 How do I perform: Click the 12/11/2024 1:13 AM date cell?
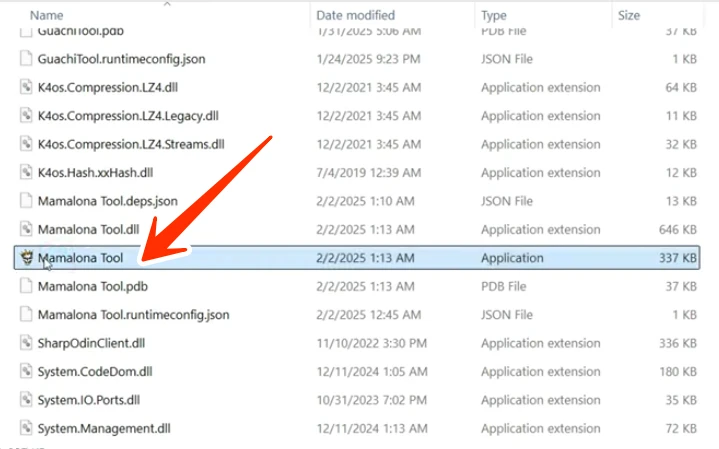coord(372,429)
